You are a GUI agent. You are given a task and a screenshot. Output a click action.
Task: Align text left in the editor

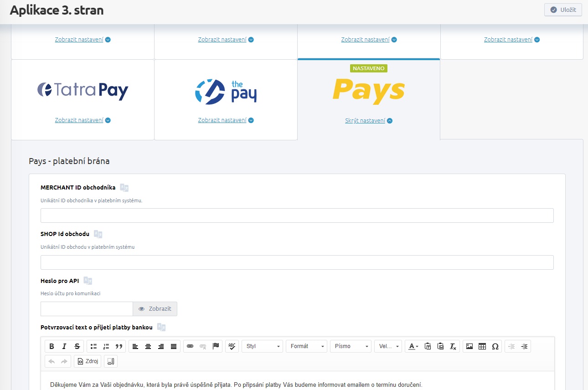tap(135, 346)
